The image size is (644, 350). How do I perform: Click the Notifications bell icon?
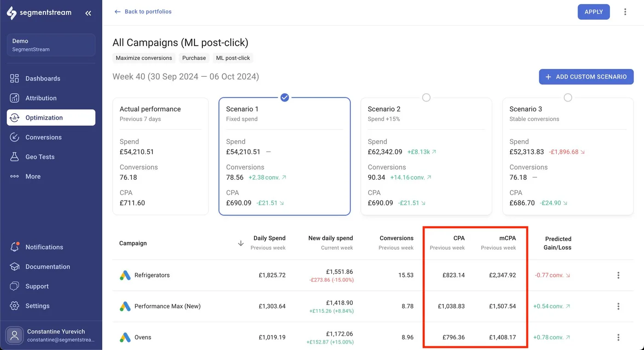15,247
